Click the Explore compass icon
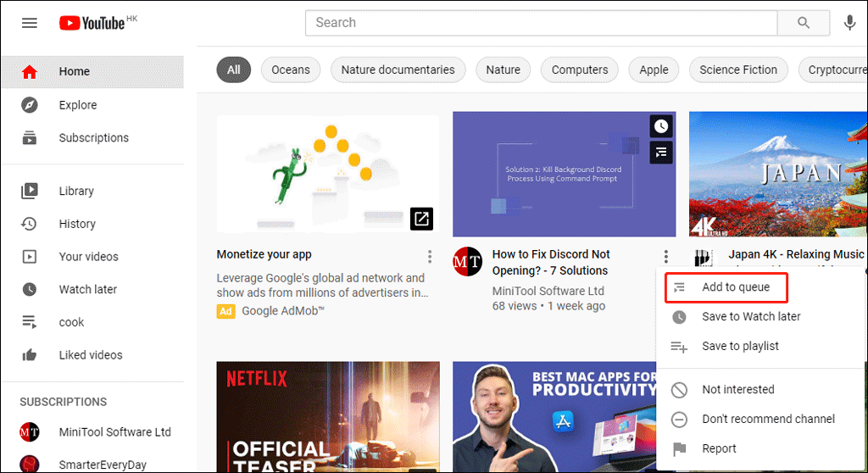The width and height of the screenshot is (868, 473). point(30,104)
